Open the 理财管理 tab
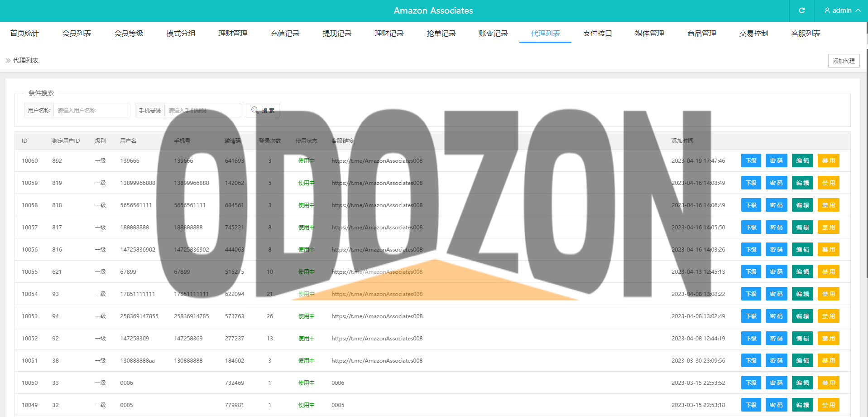The image size is (868, 417). 233,34
